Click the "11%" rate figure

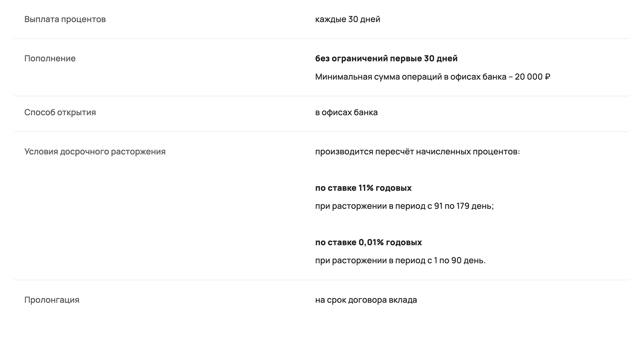click(365, 188)
